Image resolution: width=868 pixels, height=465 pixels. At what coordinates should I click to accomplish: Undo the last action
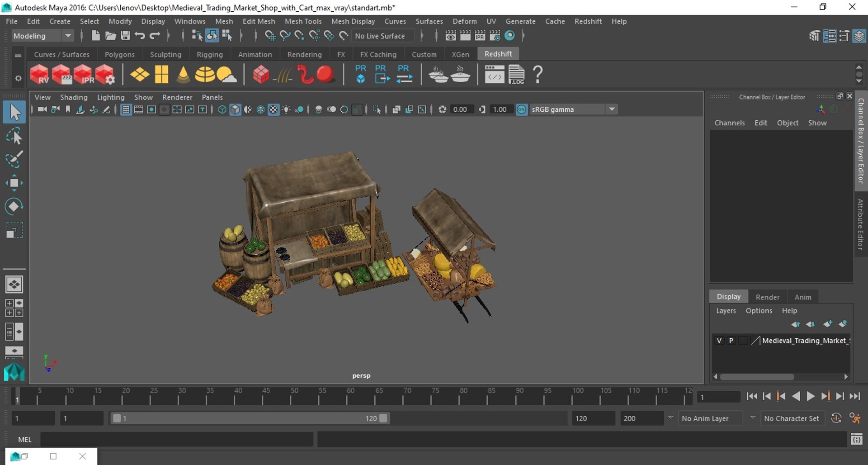pyautogui.click(x=140, y=36)
